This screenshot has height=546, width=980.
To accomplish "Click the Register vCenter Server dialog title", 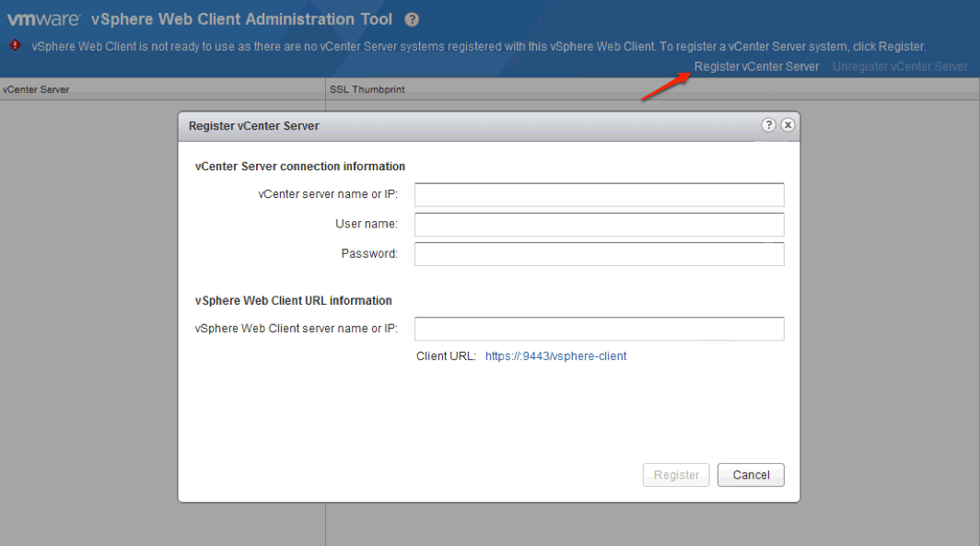I will (254, 125).
